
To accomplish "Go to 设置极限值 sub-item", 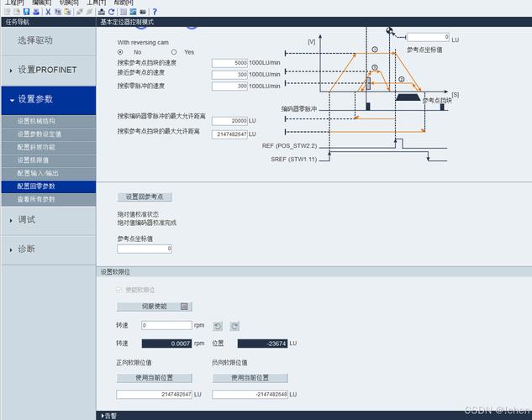I will (49, 160).
